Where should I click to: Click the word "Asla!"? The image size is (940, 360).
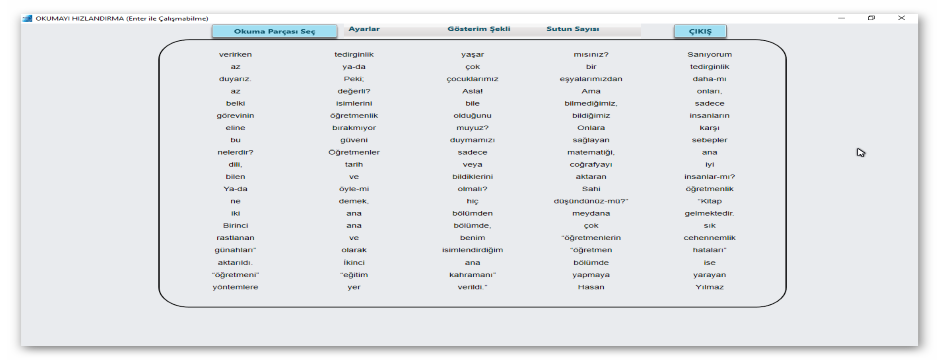pos(472,91)
